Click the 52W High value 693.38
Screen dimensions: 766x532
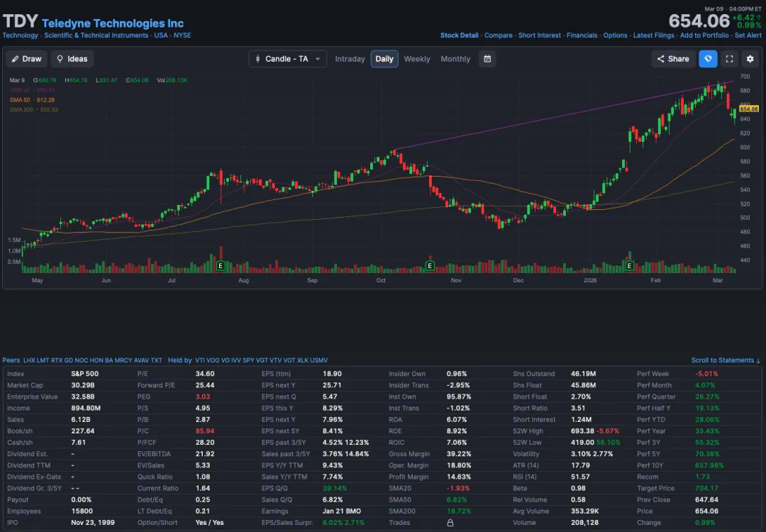click(x=582, y=431)
